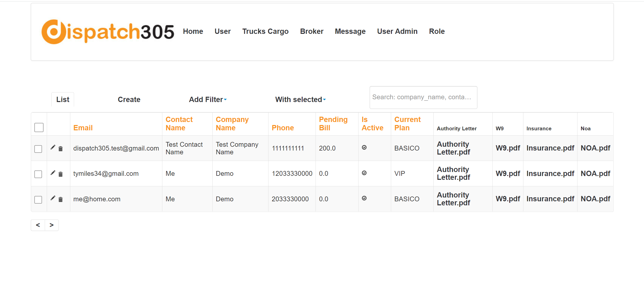
Task: Open the Add Filter dropdown
Action: coord(208,100)
